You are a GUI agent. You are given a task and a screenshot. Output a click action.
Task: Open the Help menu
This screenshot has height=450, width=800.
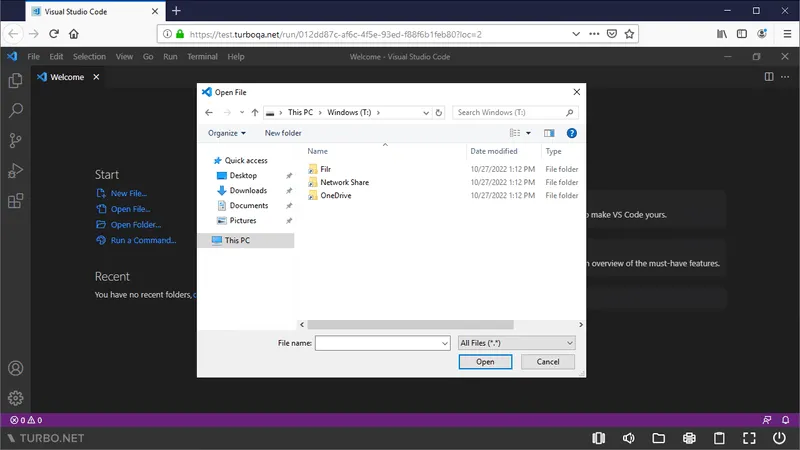point(236,57)
